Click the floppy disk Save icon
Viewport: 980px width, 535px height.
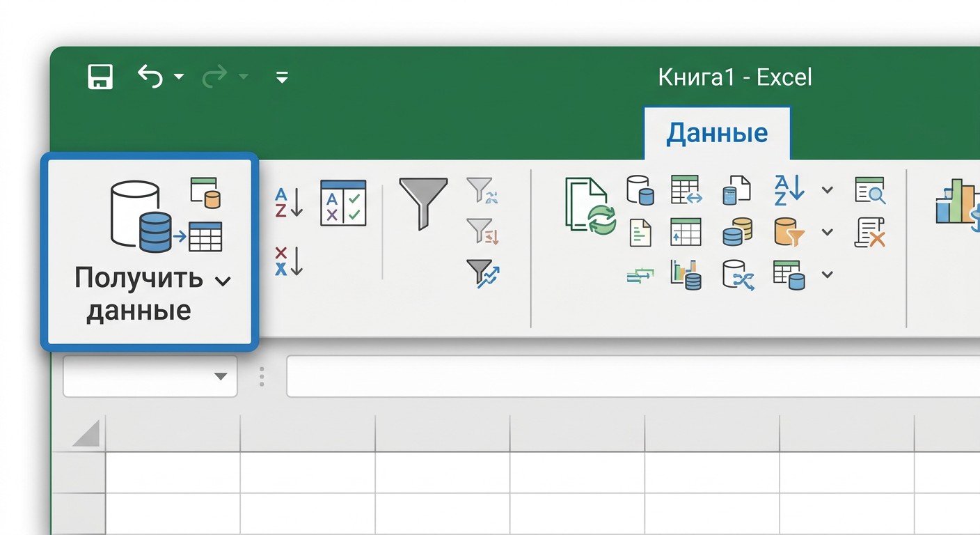(100, 77)
